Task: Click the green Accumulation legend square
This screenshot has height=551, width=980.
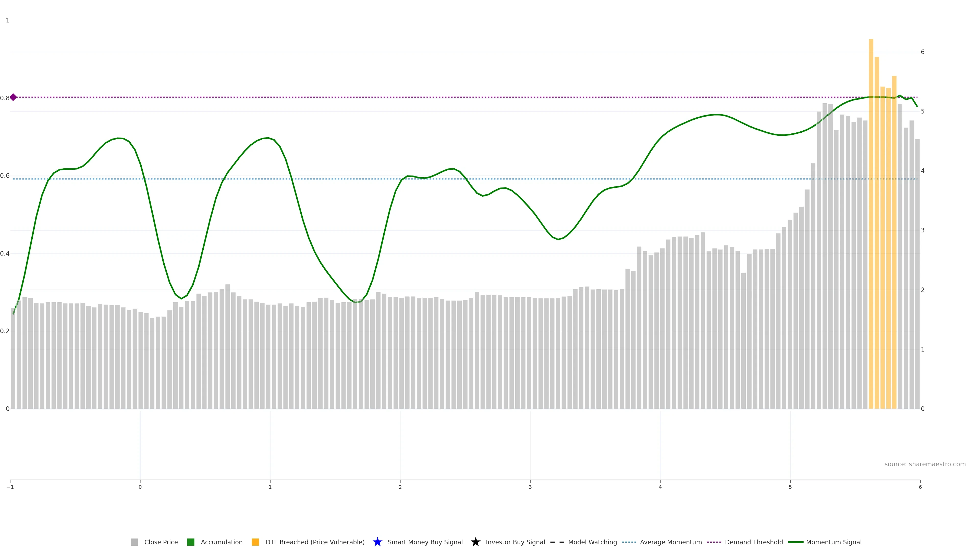Action: coord(191,542)
